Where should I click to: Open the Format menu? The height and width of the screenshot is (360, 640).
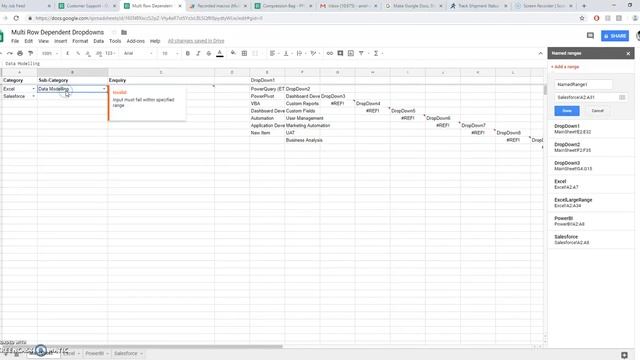tap(80, 41)
